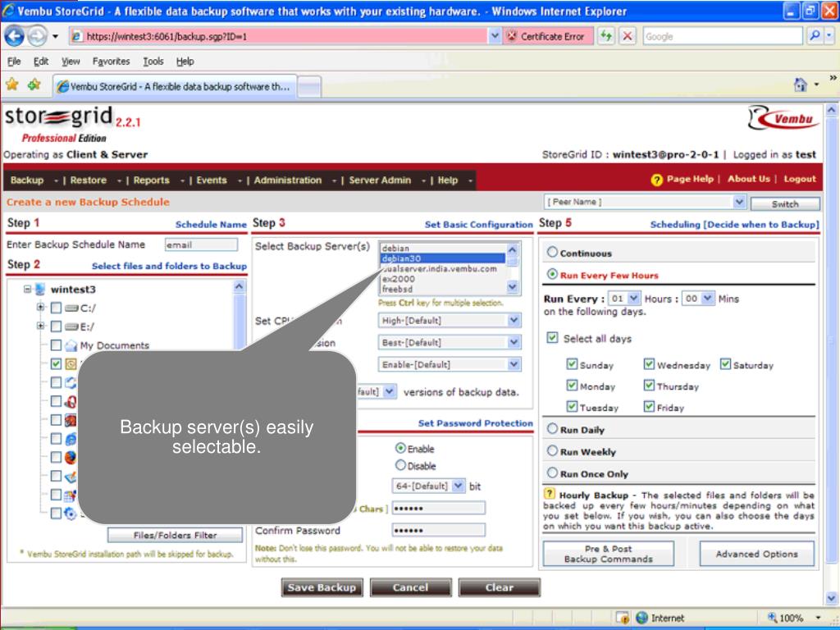The height and width of the screenshot is (630, 840).
Task: Click the Clear button
Action: (500, 587)
